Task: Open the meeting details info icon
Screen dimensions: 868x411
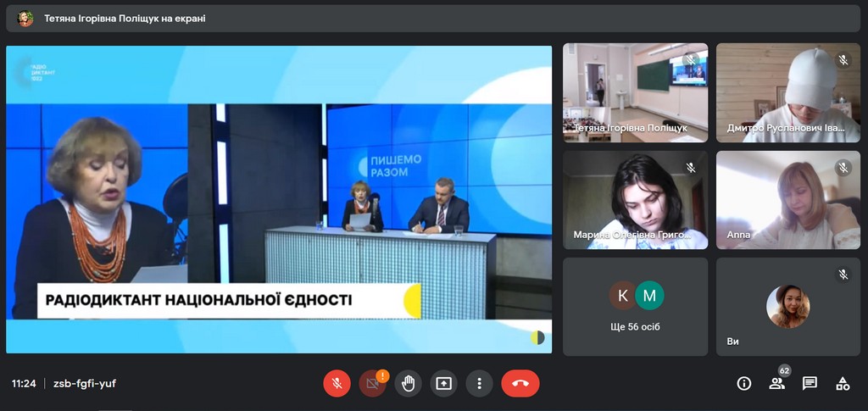Action: [x=744, y=383]
